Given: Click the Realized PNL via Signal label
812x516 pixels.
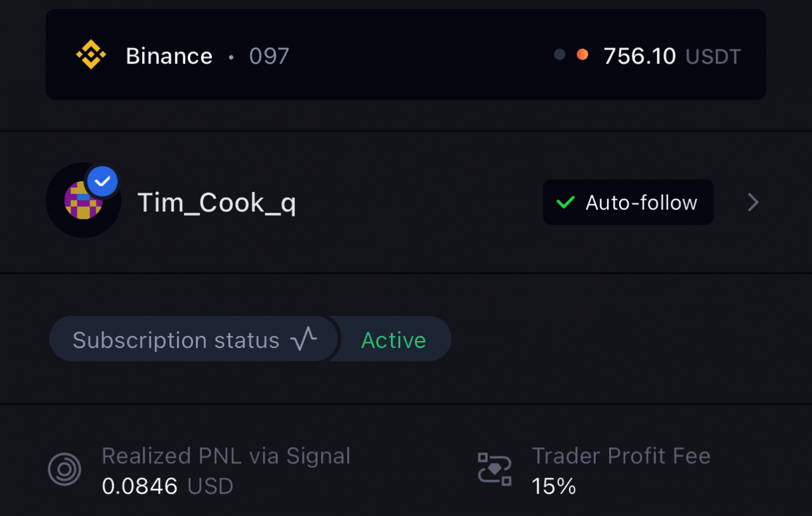Looking at the screenshot, I should point(226,456).
